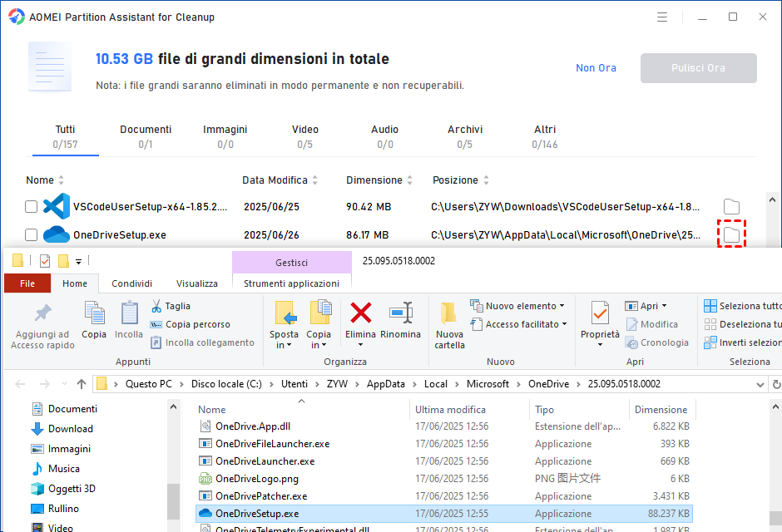The image size is (782, 532).
Task: Click quick access new folder icon in title bar
Action: pyautogui.click(x=63, y=260)
